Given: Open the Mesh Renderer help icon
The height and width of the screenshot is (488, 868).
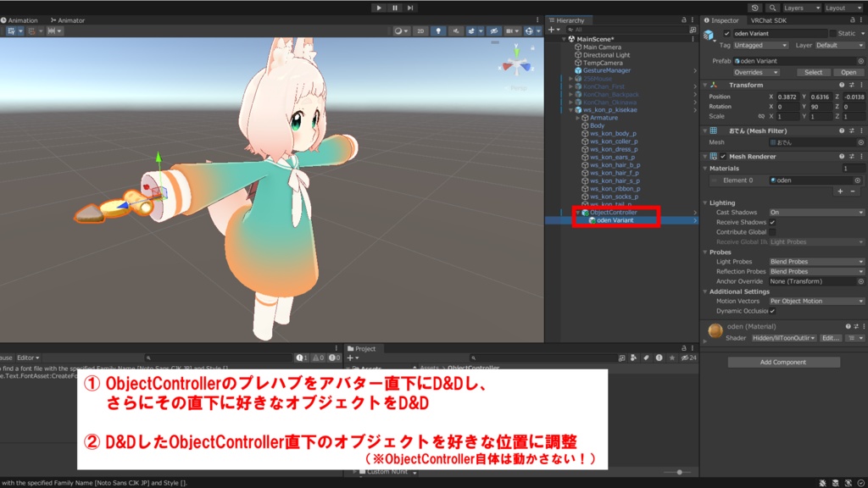Looking at the screenshot, I should pos(842,157).
